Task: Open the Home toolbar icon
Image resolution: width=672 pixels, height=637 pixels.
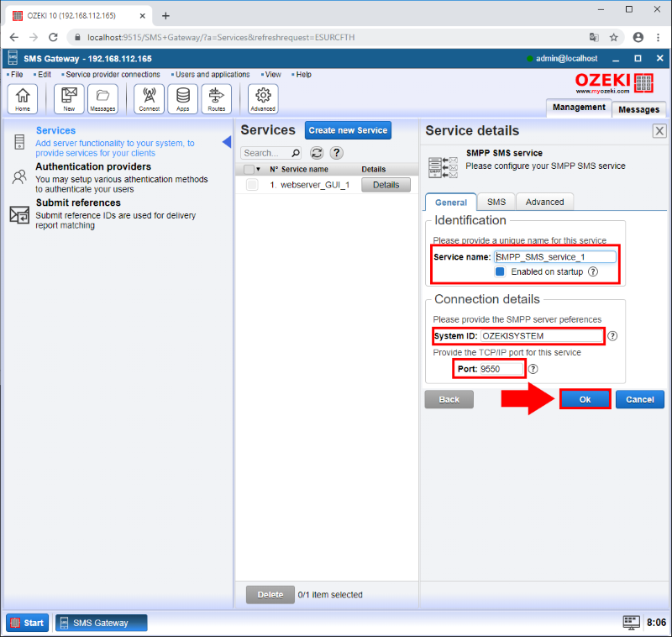Action: click(x=23, y=98)
